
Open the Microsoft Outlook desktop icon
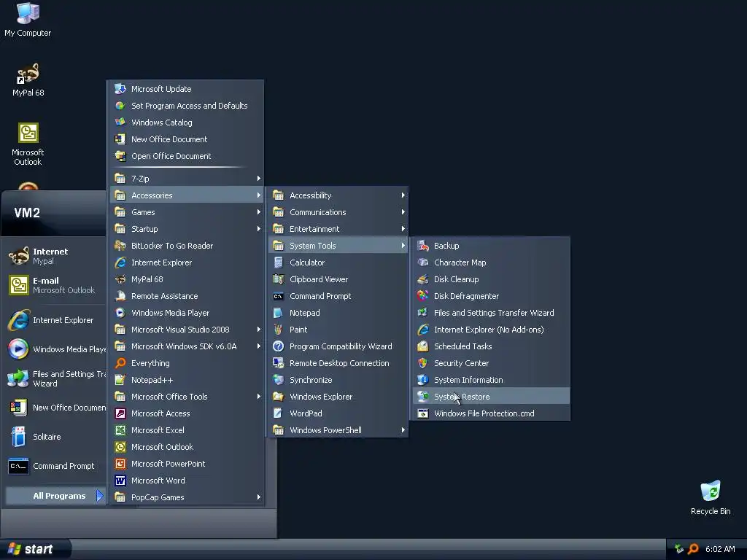click(28, 144)
